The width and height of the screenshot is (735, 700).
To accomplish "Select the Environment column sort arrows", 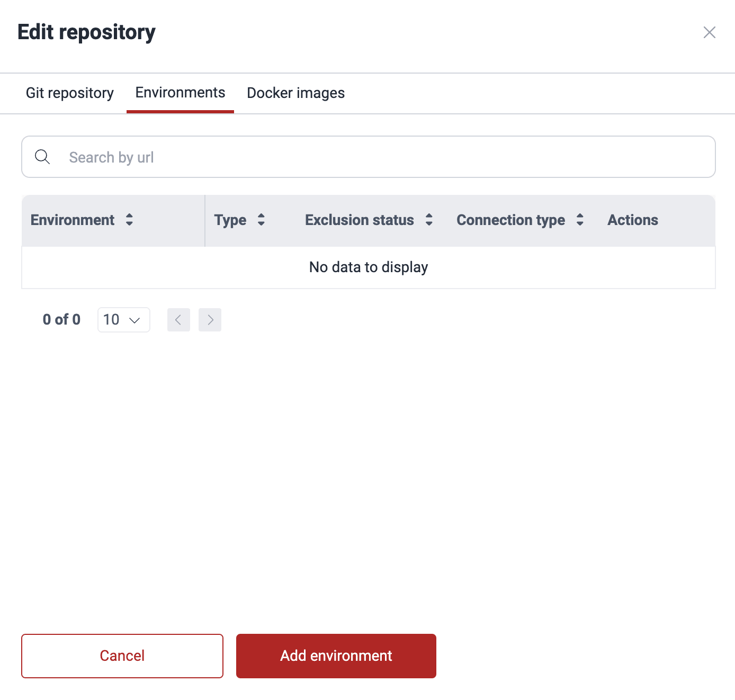I will point(130,220).
